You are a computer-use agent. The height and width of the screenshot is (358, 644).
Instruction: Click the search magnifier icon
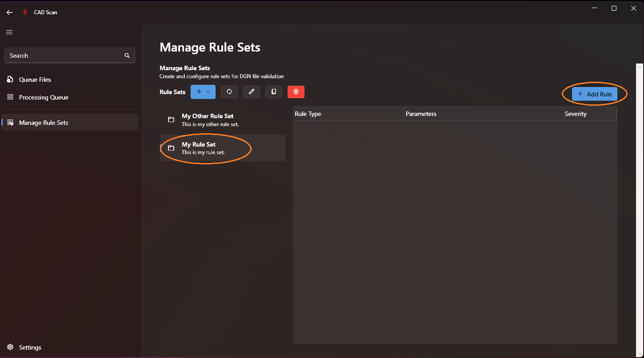127,56
